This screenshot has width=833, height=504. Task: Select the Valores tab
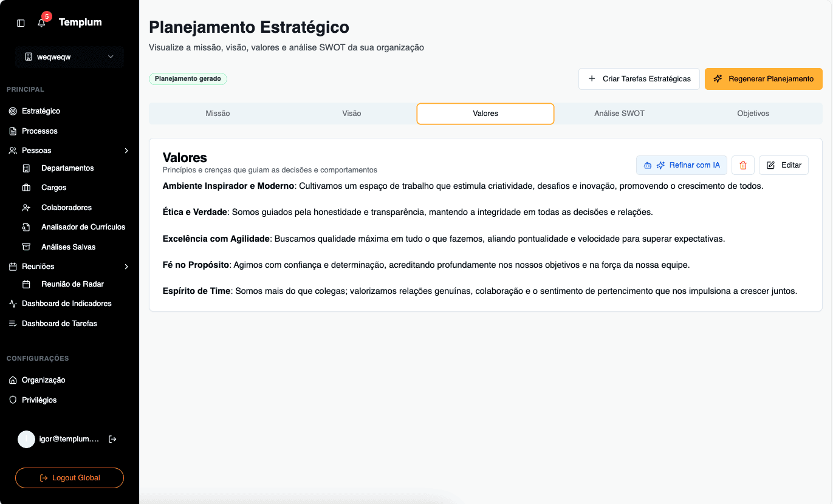(x=485, y=114)
